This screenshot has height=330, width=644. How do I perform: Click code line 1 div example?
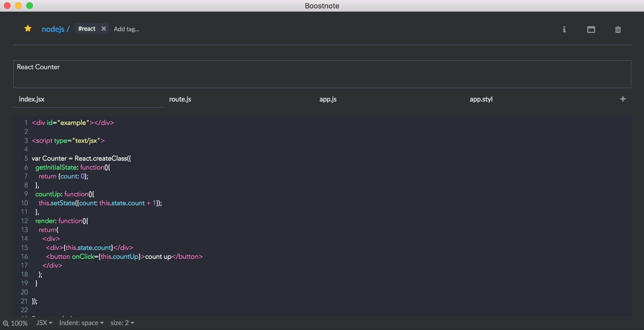tap(73, 123)
